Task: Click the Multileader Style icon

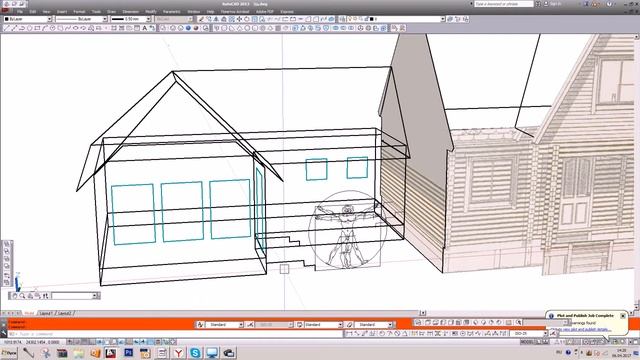Action: click(350, 324)
